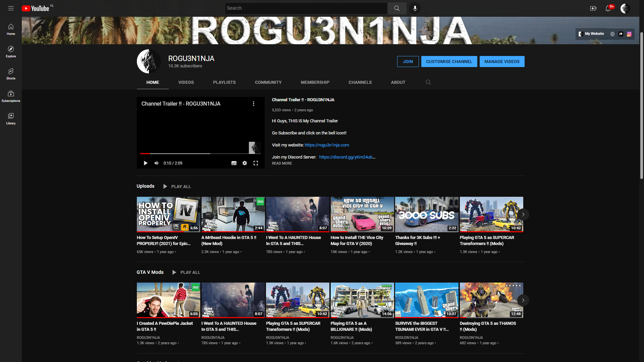The width and height of the screenshot is (644, 362).
Task: Mute the channel trailer volume
Action: point(156,163)
